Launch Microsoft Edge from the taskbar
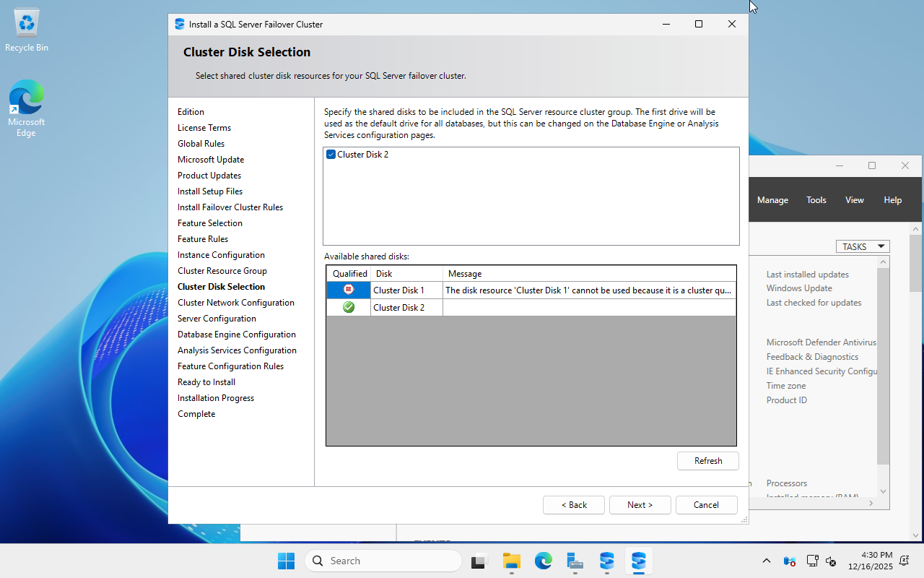This screenshot has width=924, height=578. (543, 561)
